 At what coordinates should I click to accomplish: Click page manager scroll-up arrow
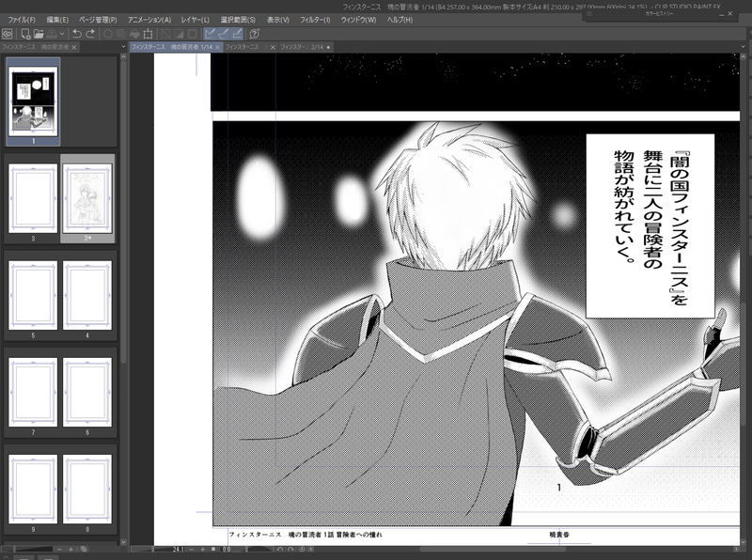coord(123,56)
